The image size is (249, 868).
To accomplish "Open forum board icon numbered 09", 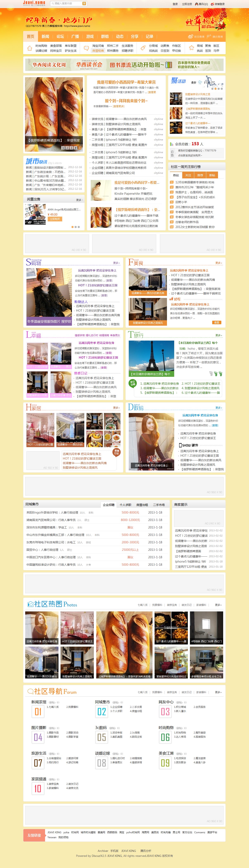I will [165, 763].
